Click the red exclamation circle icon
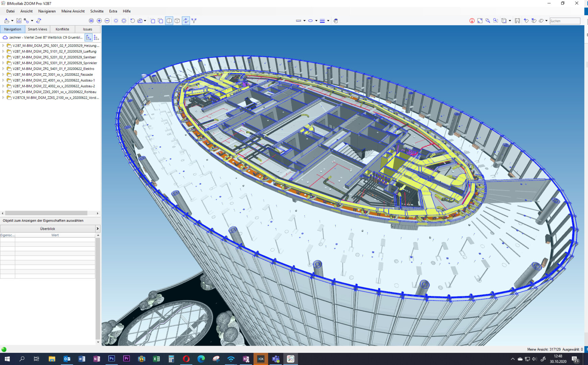 [x=472, y=21]
